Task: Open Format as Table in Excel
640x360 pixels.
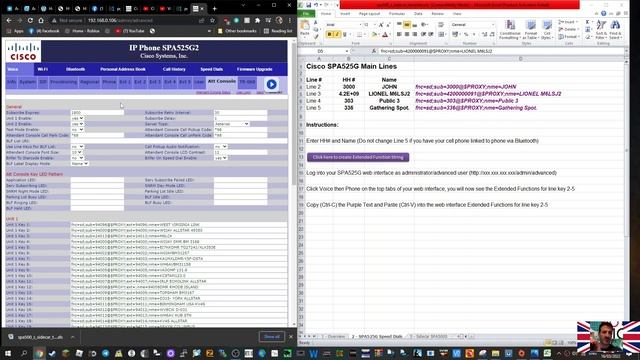Action: (531, 29)
